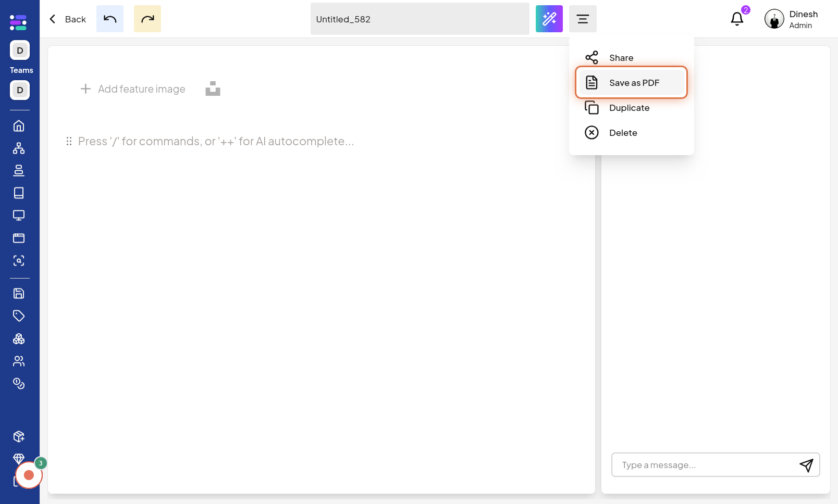Open the AI magic wand tool
The height and width of the screenshot is (504, 838).
tap(549, 19)
